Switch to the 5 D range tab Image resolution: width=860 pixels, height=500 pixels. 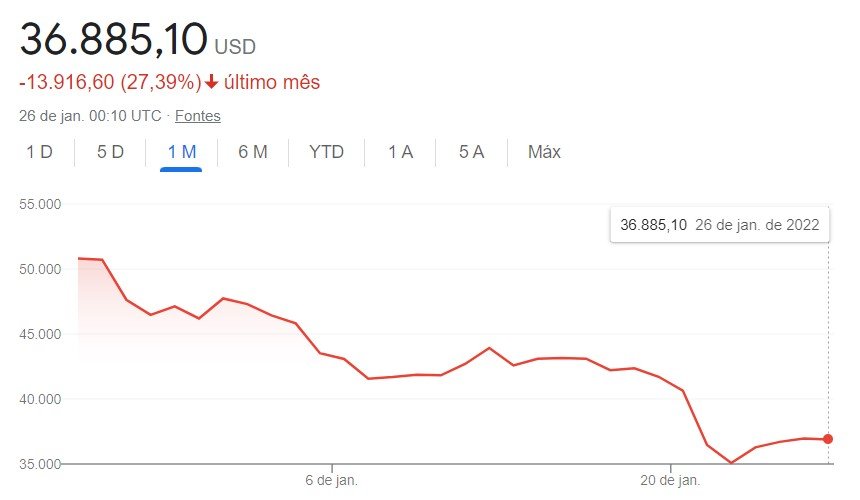110,152
